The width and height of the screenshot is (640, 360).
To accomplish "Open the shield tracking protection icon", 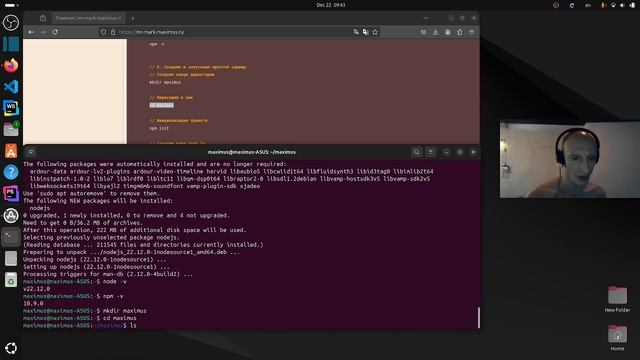I will pos(103,32).
